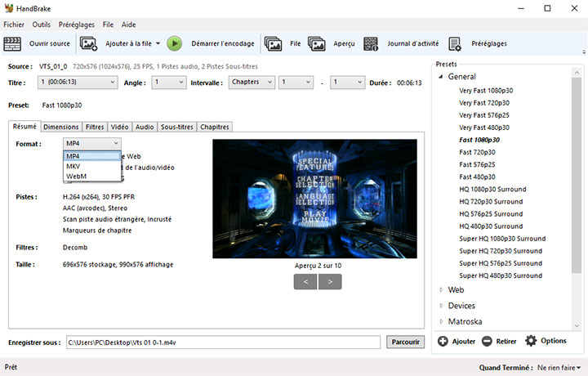Image resolution: width=588 pixels, height=376 pixels.
Task: Switch to the Vidéo tab
Action: click(119, 127)
